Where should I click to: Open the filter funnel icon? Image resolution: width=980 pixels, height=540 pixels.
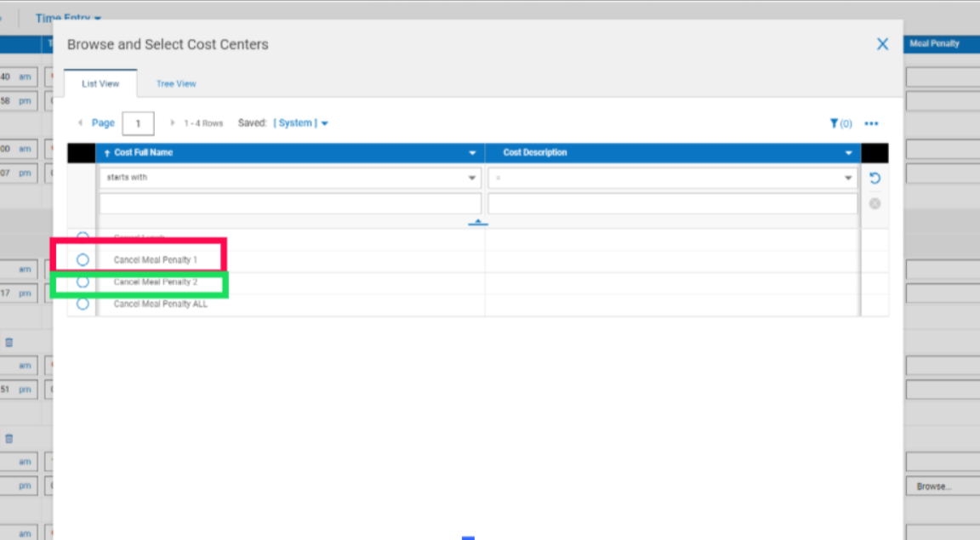835,123
